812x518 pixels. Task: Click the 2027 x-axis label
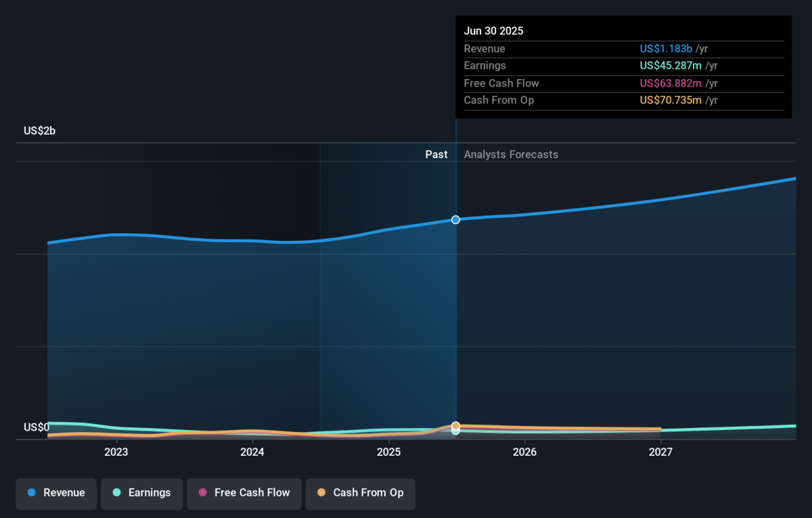coord(660,452)
